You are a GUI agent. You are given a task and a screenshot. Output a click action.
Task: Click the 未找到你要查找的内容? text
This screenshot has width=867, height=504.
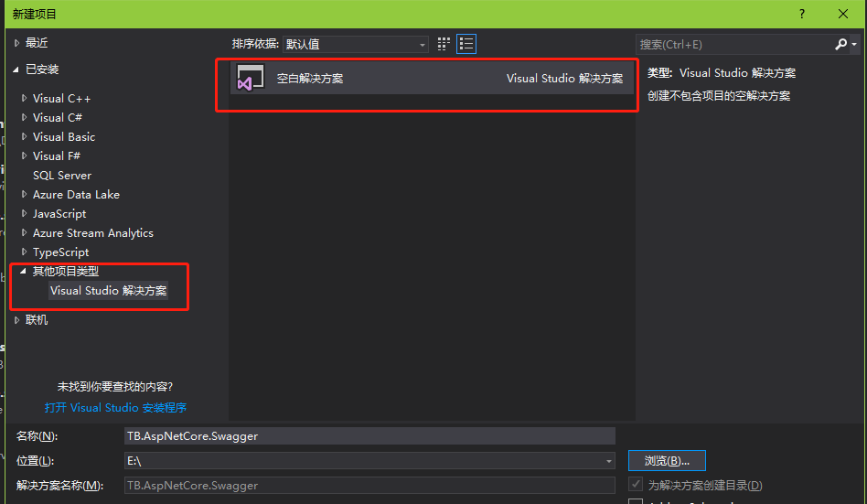point(115,387)
